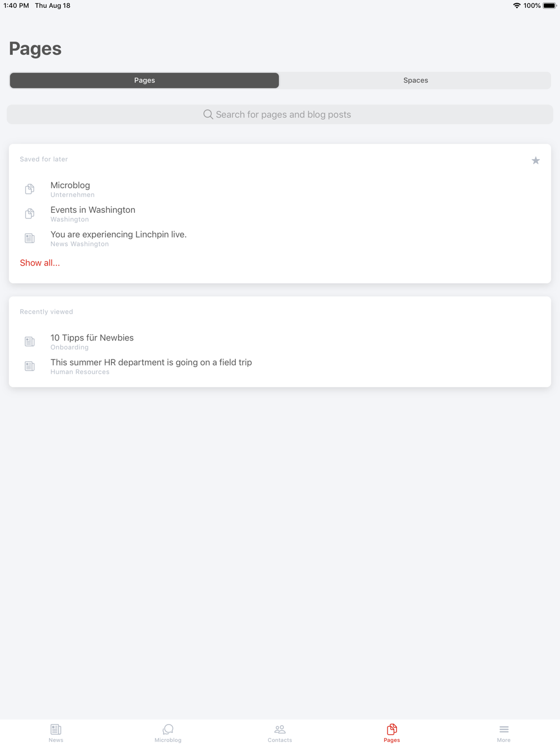The height and width of the screenshot is (747, 560).
Task: Open the More hamburger menu icon
Action: (504, 729)
